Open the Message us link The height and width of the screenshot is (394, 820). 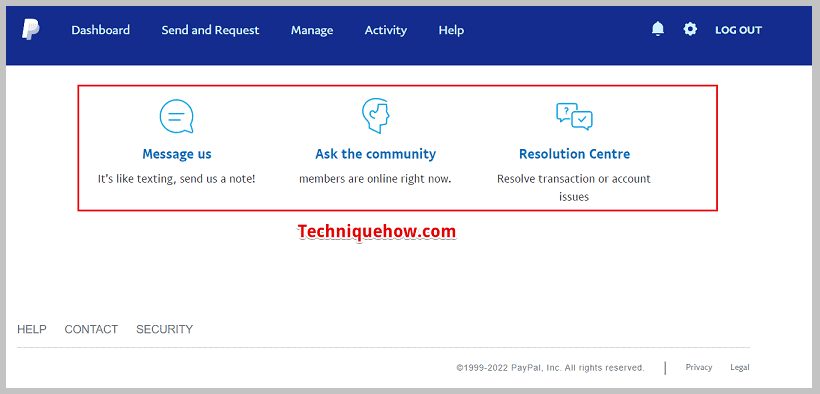click(177, 154)
